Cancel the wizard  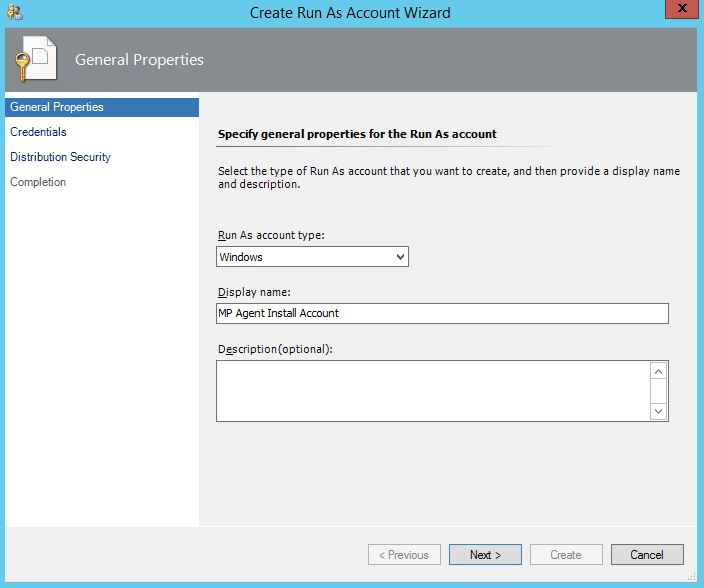[x=646, y=554]
